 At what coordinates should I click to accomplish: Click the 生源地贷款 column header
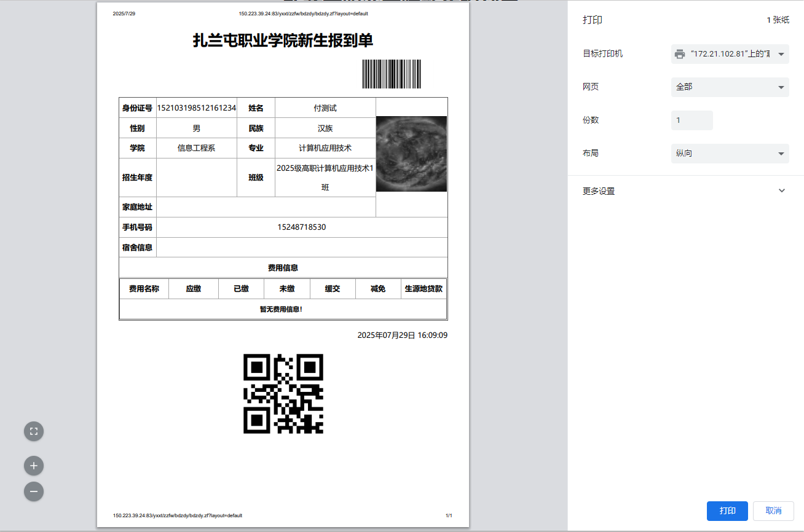tap(424, 289)
